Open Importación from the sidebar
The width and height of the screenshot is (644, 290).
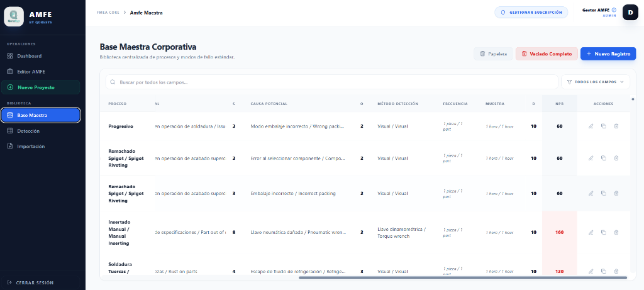31,146
